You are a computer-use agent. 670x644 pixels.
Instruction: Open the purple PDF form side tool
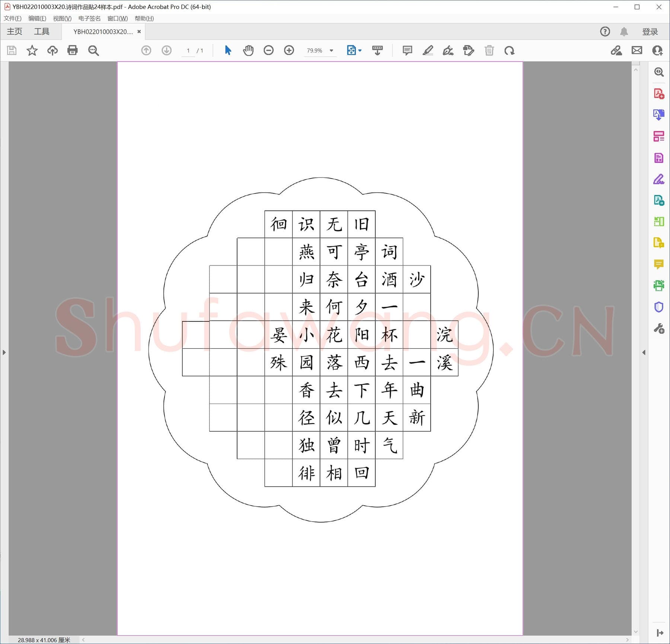pyautogui.click(x=659, y=158)
